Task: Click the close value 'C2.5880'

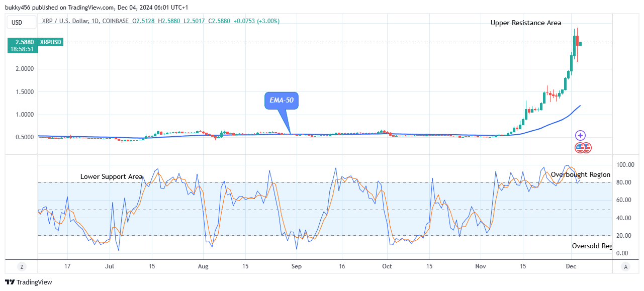Action: coord(219,21)
